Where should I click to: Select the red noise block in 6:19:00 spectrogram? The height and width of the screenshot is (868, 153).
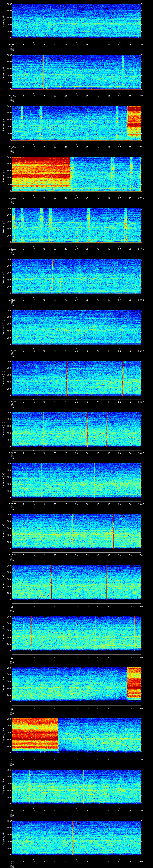[x=41, y=172]
